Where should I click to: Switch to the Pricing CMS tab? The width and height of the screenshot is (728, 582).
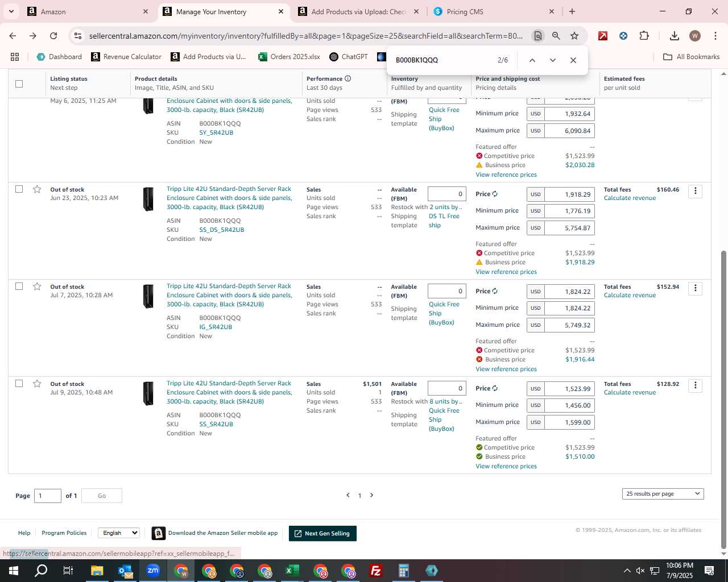[493, 11]
